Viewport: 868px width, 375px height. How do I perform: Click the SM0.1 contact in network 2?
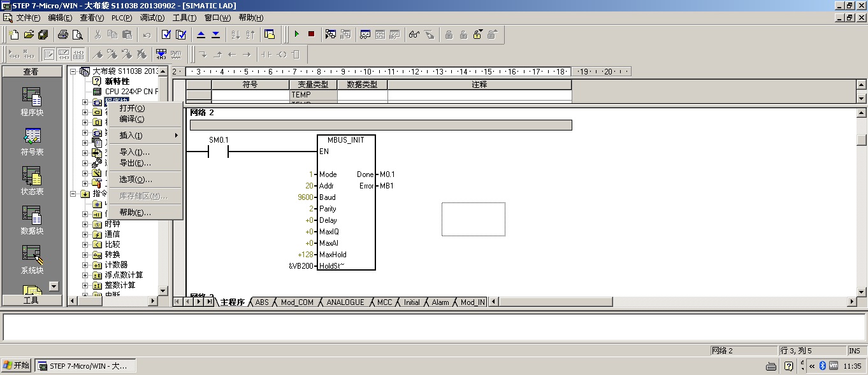[218, 152]
